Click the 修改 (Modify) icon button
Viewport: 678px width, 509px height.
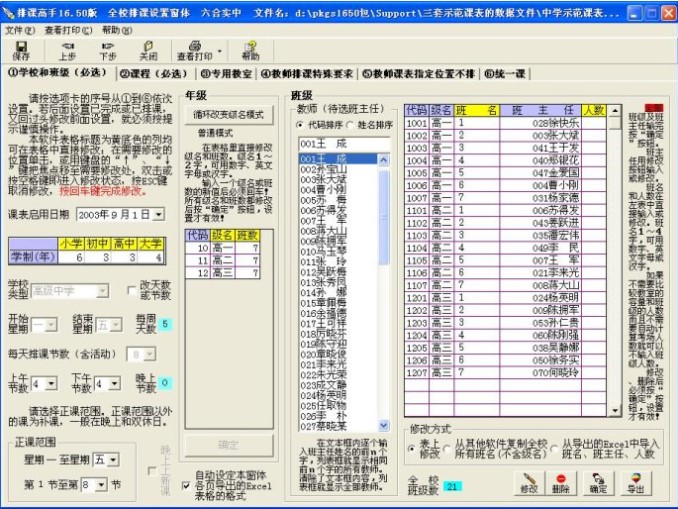point(529,485)
